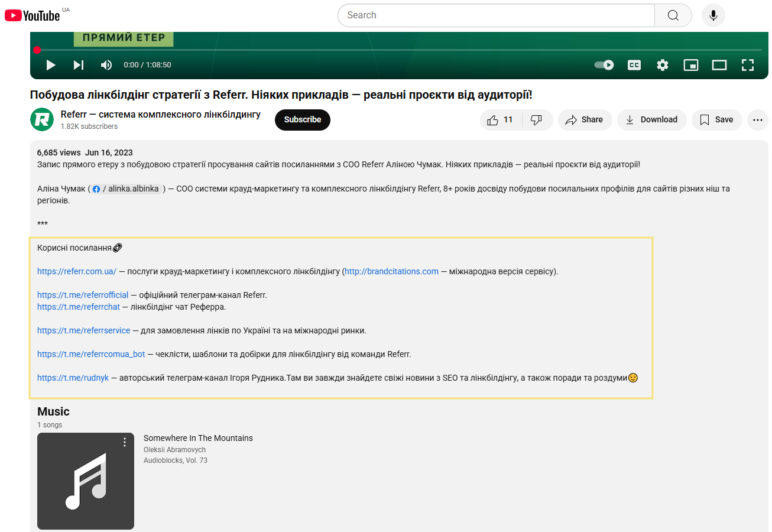The height and width of the screenshot is (532, 772).
Task: Enter theater mode
Action: click(x=719, y=65)
